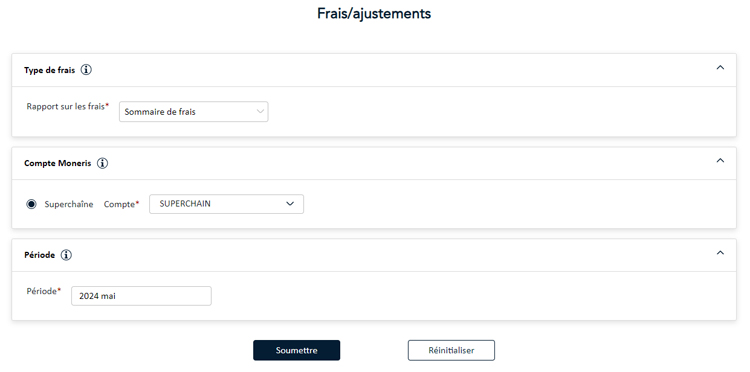Collapse the Période section chevron

tap(720, 252)
